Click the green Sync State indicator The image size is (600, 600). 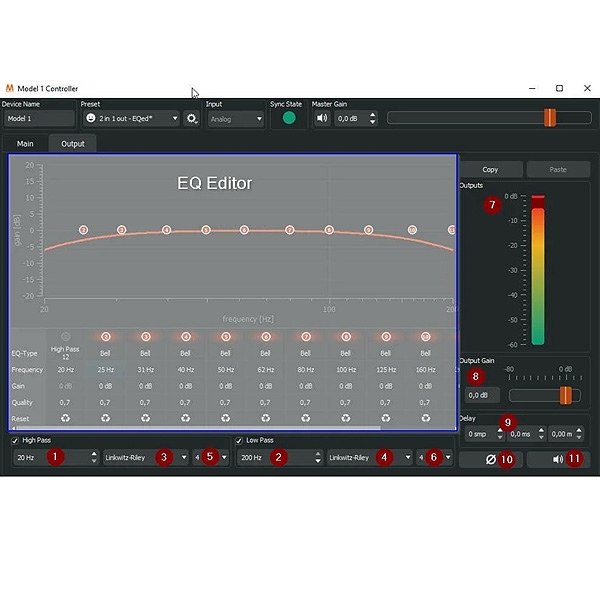tap(289, 118)
